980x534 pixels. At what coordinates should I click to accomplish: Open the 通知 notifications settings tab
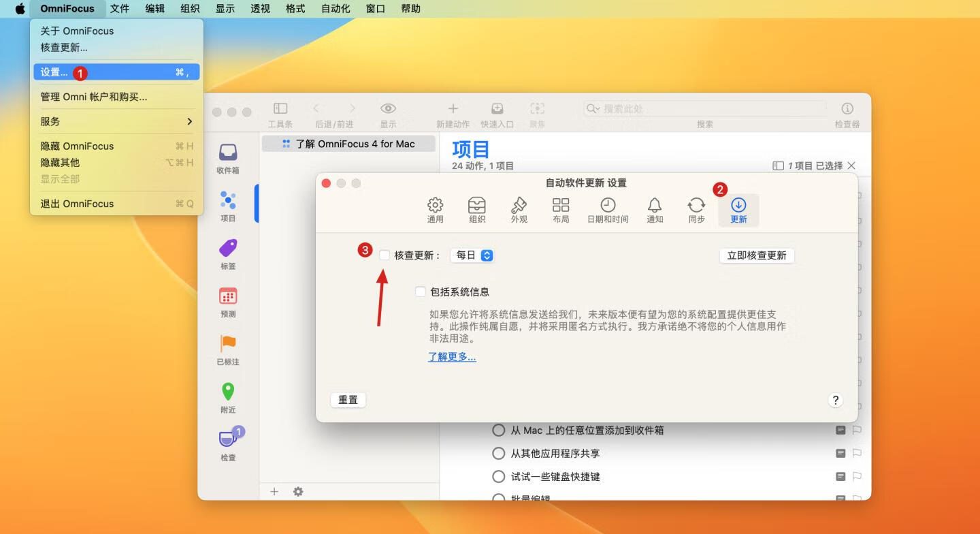[655, 210]
